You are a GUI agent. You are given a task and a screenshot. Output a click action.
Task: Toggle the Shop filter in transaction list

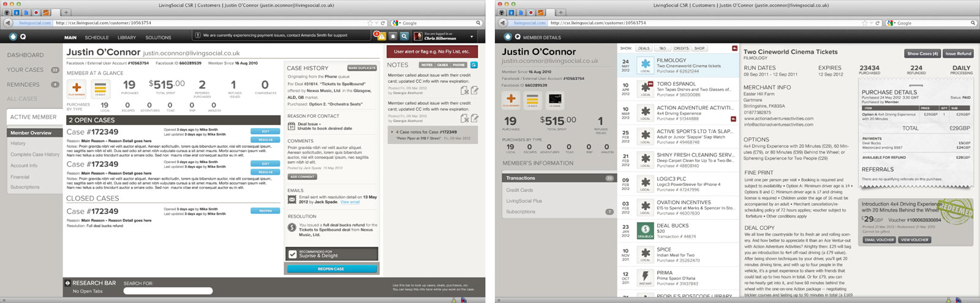(x=699, y=48)
